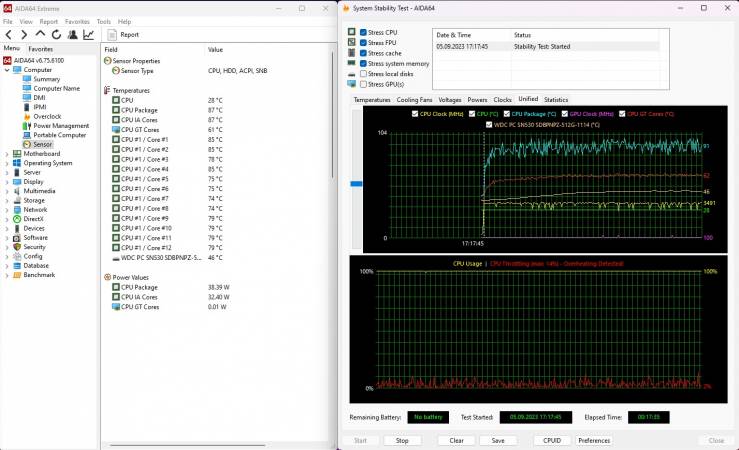Viewport: 739px width, 450px height.
Task: Expand the Display tree node
Action: (7, 182)
